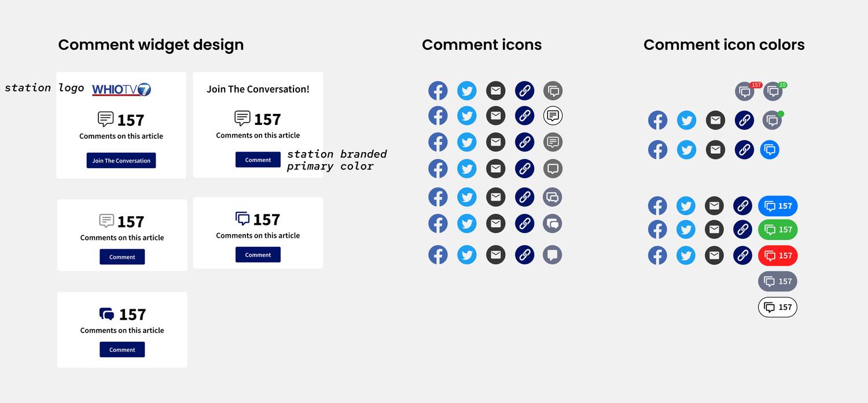This screenshot has height=403, width=868.
Task: Select the red 157 comments pill
Action: 778,256
